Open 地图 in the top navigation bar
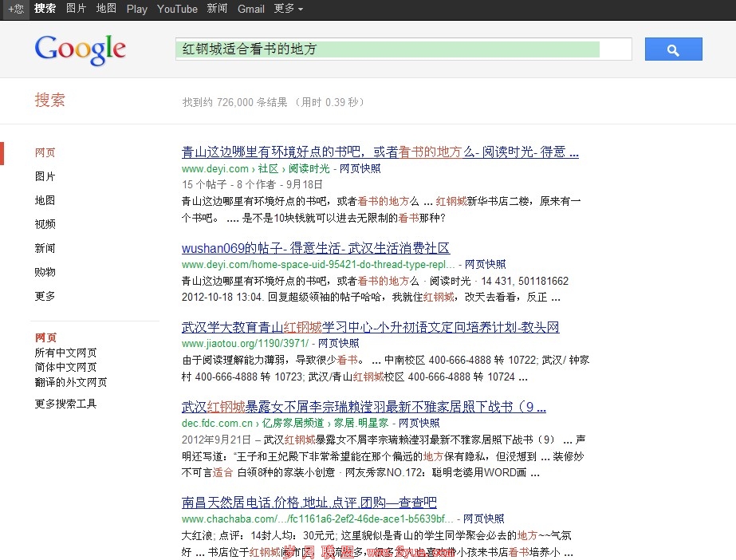Viewport: 736px width, 560px height. click(106, 9)
